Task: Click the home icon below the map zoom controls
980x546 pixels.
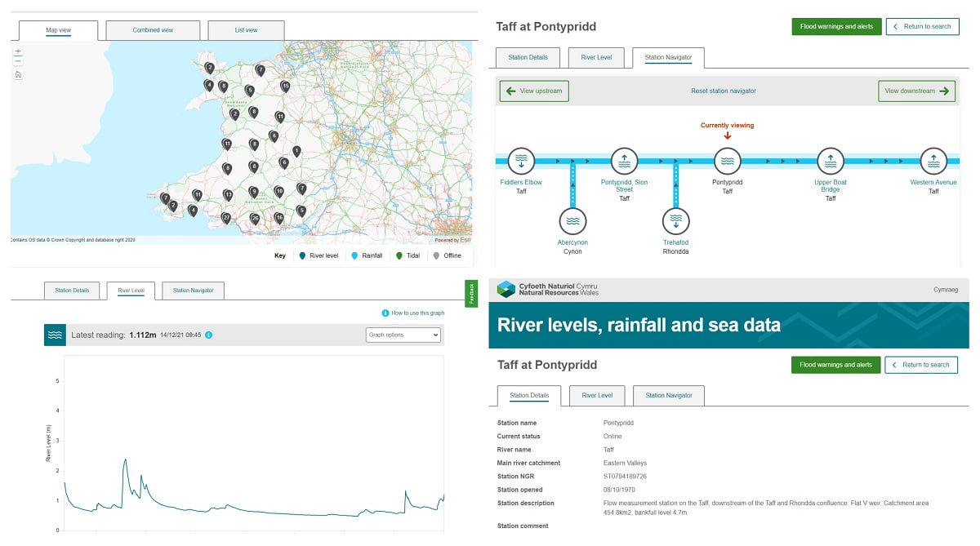Action: [17, 74]
